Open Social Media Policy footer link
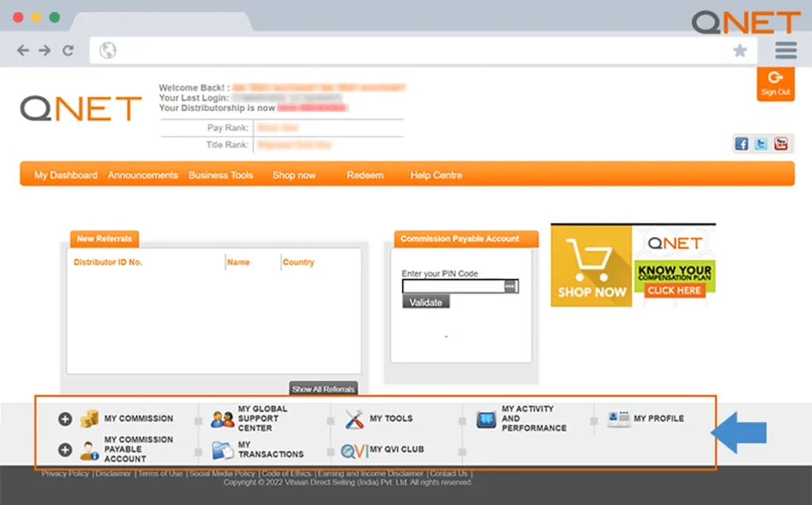 222,473
